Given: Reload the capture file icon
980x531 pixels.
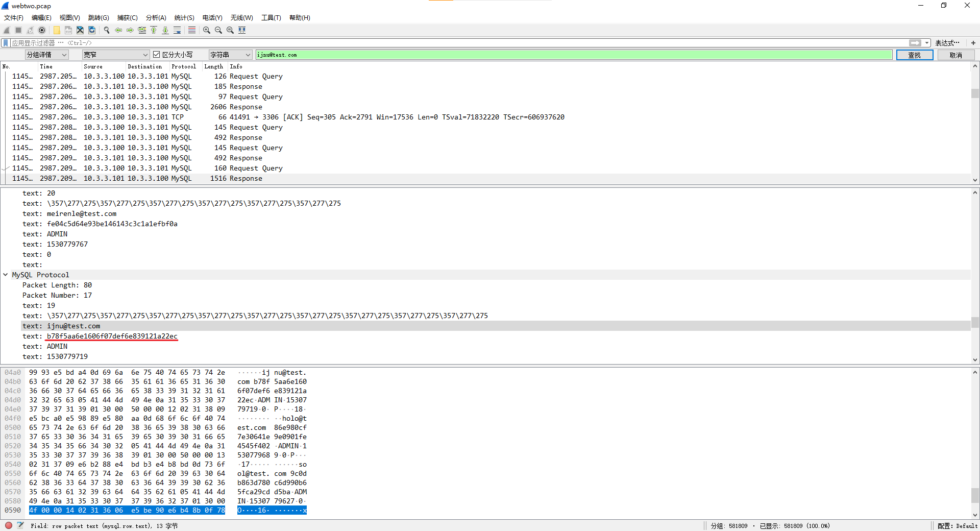Looking at the screenshot, I should click(x=92, y=30).
